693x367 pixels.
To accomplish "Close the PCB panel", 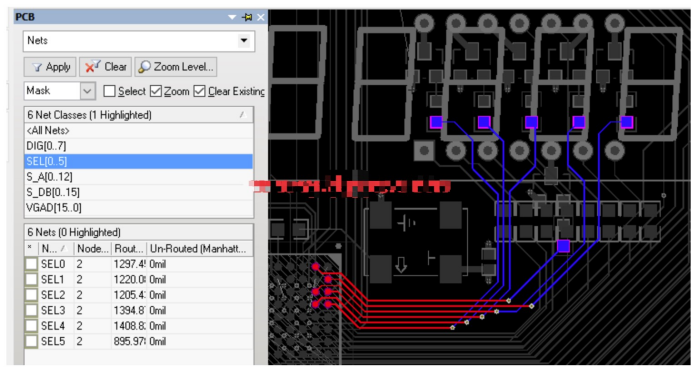I will pyautogui.click(x=261, y=17).
